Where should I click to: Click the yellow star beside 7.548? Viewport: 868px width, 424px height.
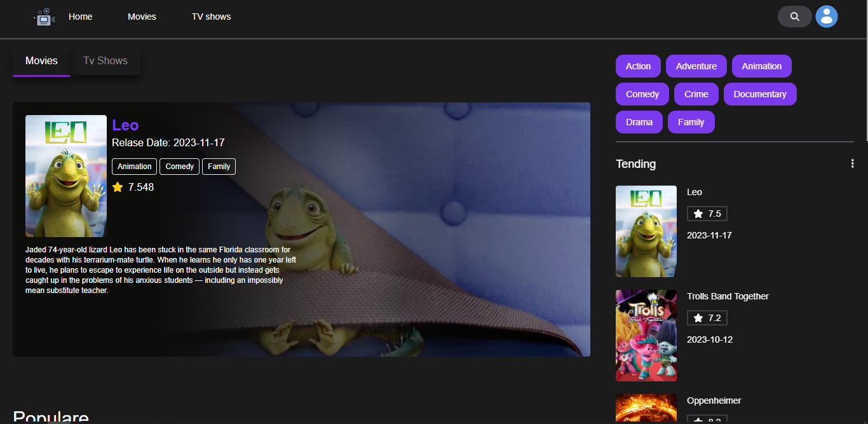click(x=118, y=187)
